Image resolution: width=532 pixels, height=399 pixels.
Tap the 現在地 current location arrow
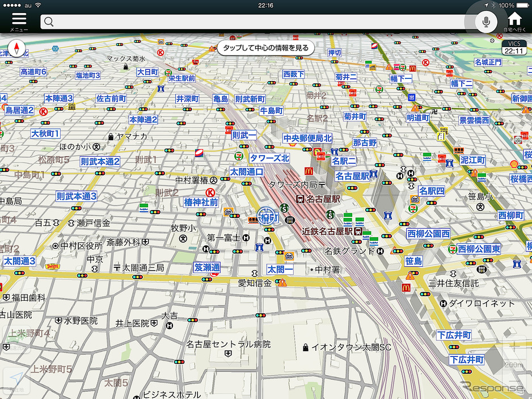[16, 379]
